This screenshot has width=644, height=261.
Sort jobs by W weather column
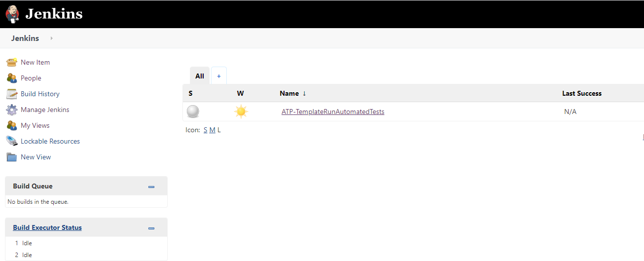coord(240,93)
